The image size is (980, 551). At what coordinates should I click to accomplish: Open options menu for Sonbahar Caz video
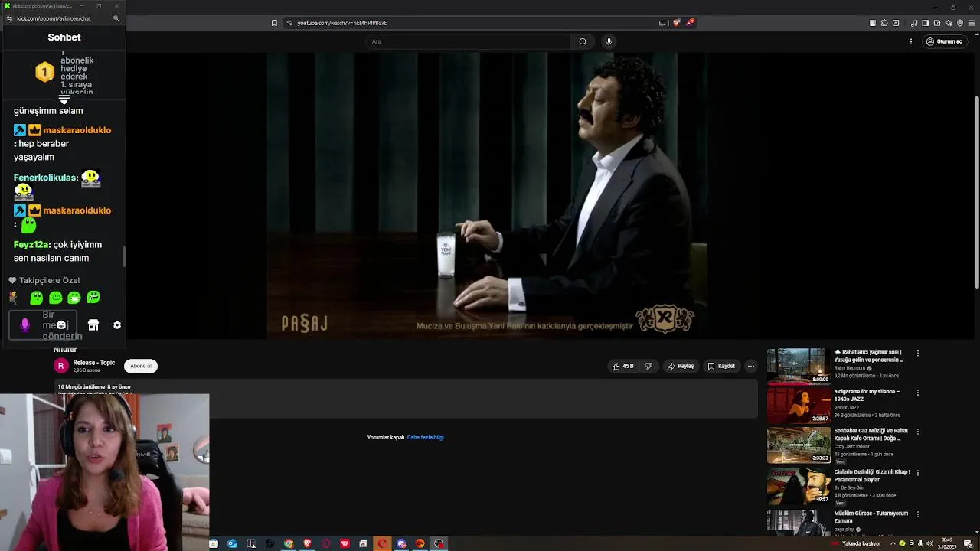(917, 432)
